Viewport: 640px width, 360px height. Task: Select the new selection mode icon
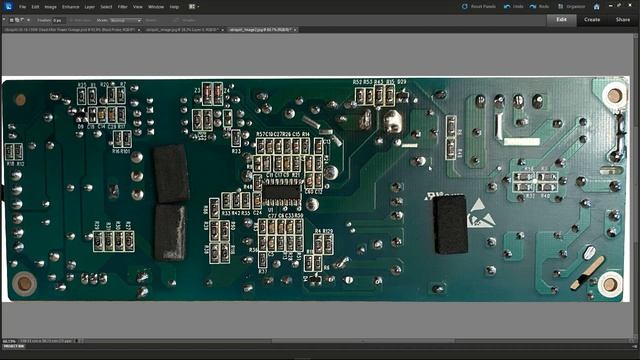12,20
